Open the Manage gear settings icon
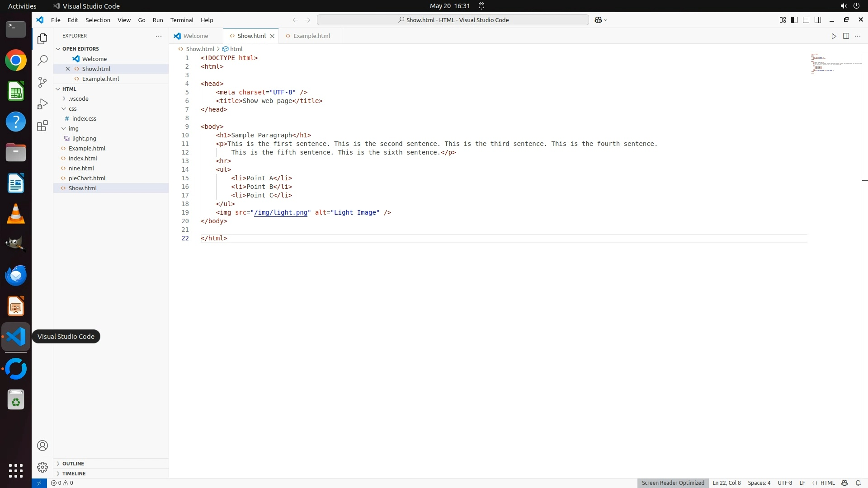The image size is (868, 488). [x=42, y=467]
